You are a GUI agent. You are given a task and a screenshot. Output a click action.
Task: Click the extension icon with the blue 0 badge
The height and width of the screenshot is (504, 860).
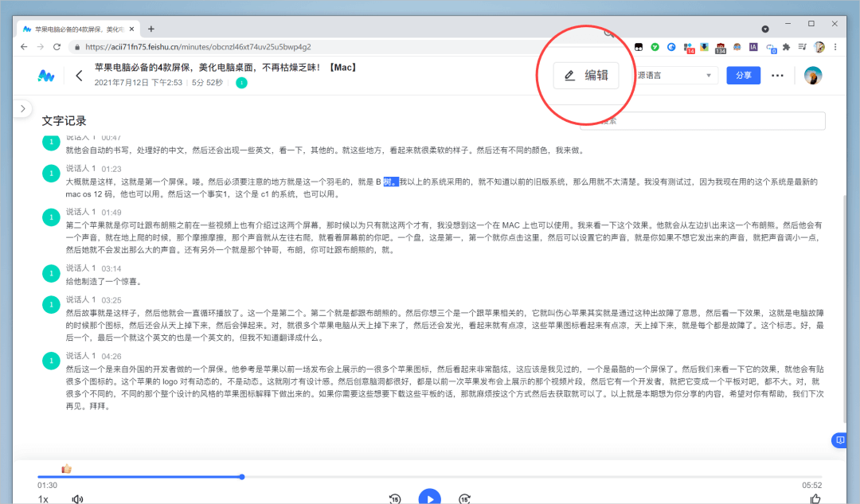point(771,49)
